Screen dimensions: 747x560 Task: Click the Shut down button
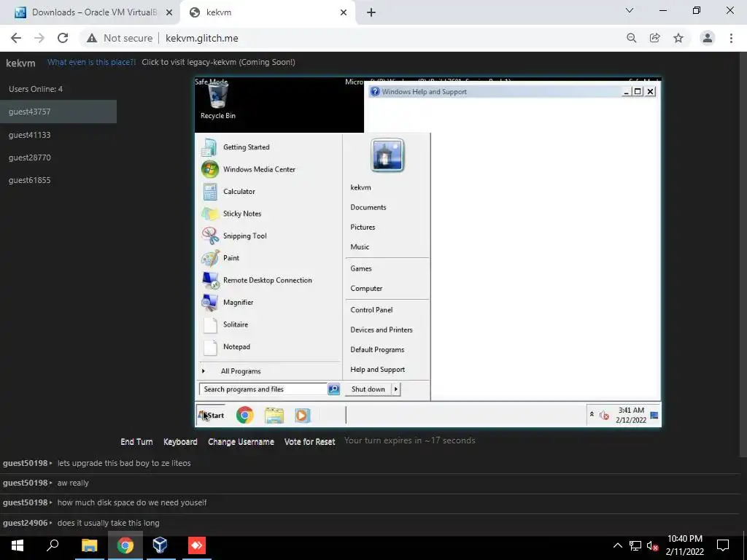click(368, 389)
